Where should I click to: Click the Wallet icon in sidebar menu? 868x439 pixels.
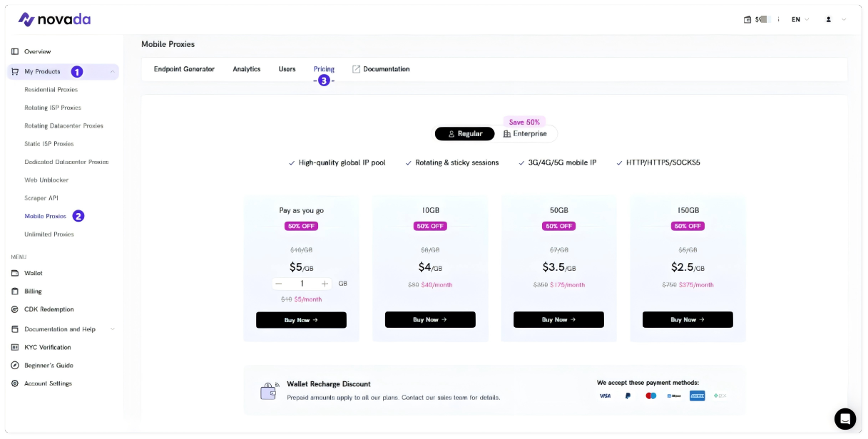point(15,273)
